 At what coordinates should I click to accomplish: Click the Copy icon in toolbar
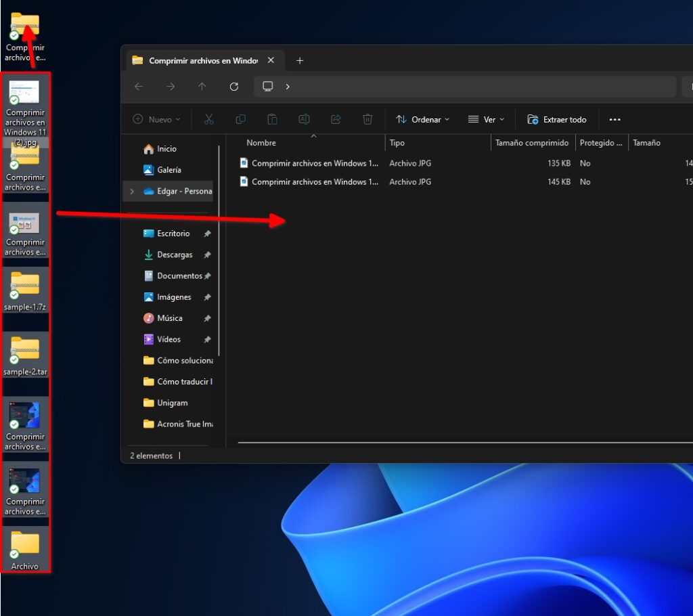click(240, 119)
